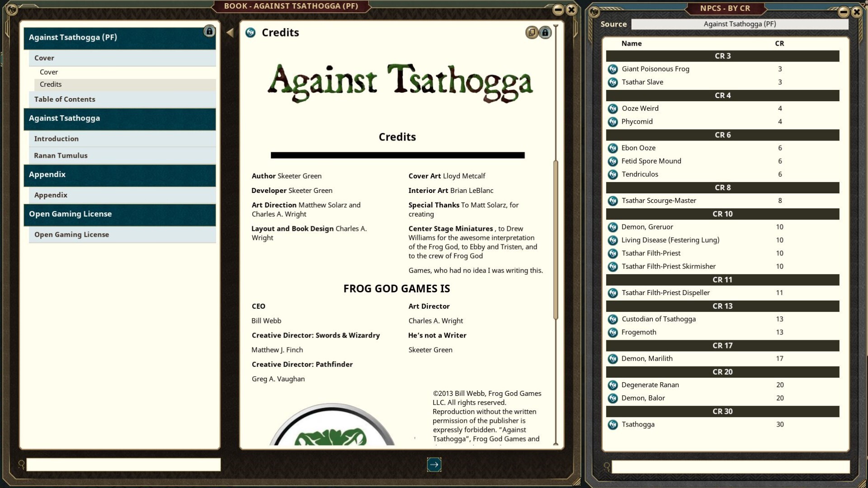Open the Against Tsathogga (PF) source dropdown
This screenshot has height=488, width=868.
click(x=739, y=24)
